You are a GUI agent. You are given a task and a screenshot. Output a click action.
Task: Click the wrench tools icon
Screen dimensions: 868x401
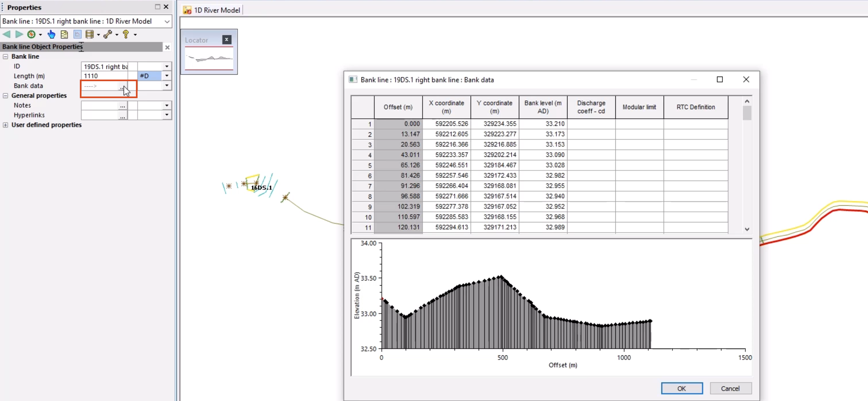coord(108,34)
